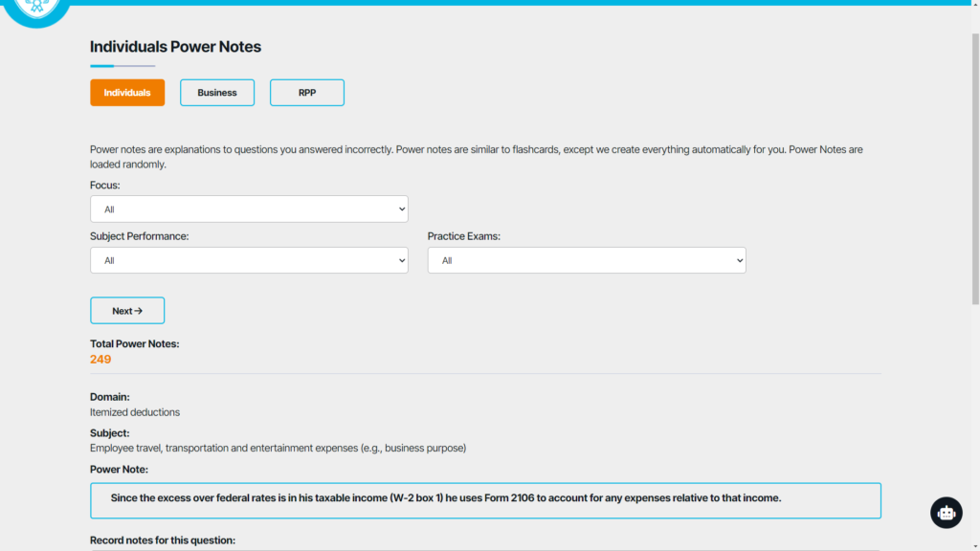The width and height of the screenshot is (980, 551).
Task: Open the chatbot assistant icon
Action: 946,513
